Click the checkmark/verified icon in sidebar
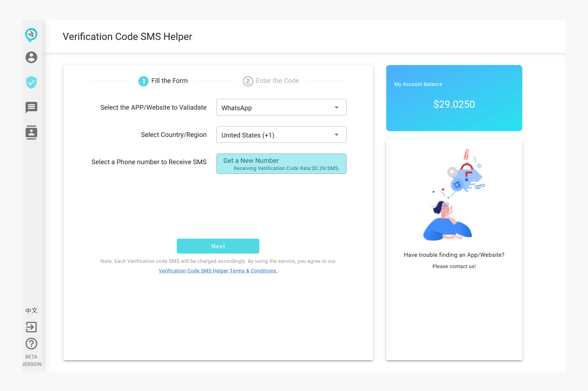This screenshot has height=391, width=588. pyautogui.click(x=31, y=83)
